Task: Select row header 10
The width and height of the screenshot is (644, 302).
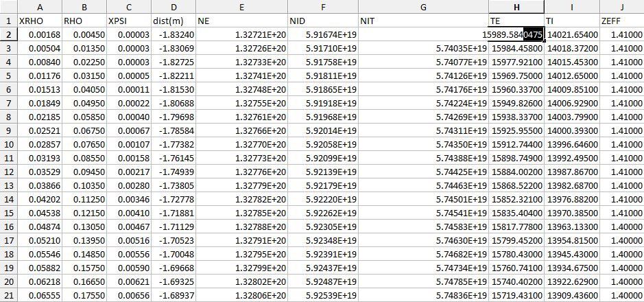Action: pyautogui.click(x=7, y=145)
